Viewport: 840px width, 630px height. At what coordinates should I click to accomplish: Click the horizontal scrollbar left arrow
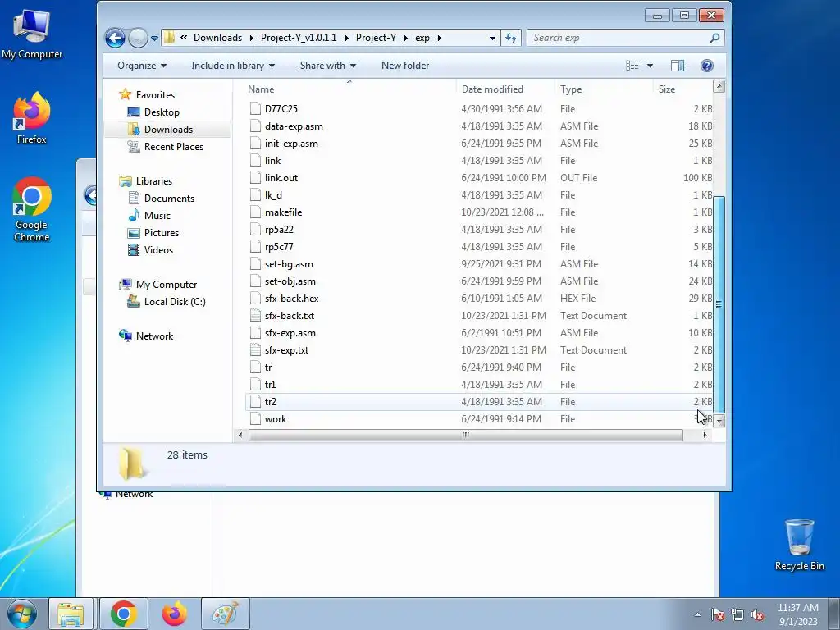coord(240,436)
